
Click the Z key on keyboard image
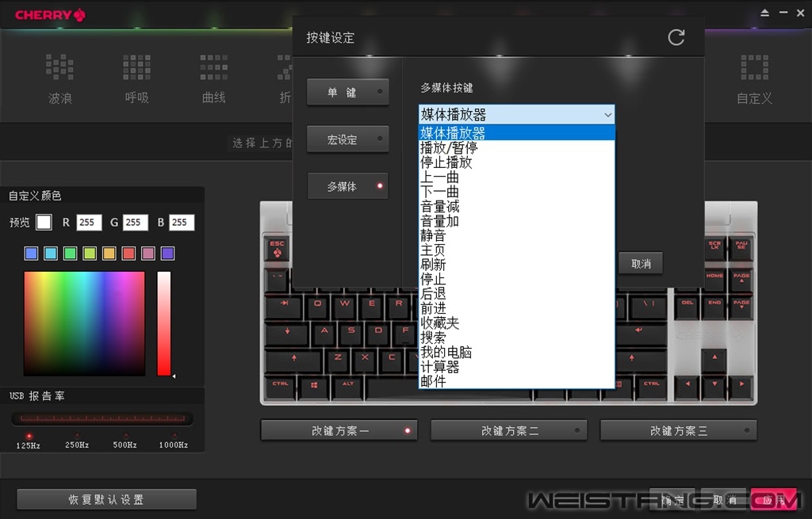[338, 361]
